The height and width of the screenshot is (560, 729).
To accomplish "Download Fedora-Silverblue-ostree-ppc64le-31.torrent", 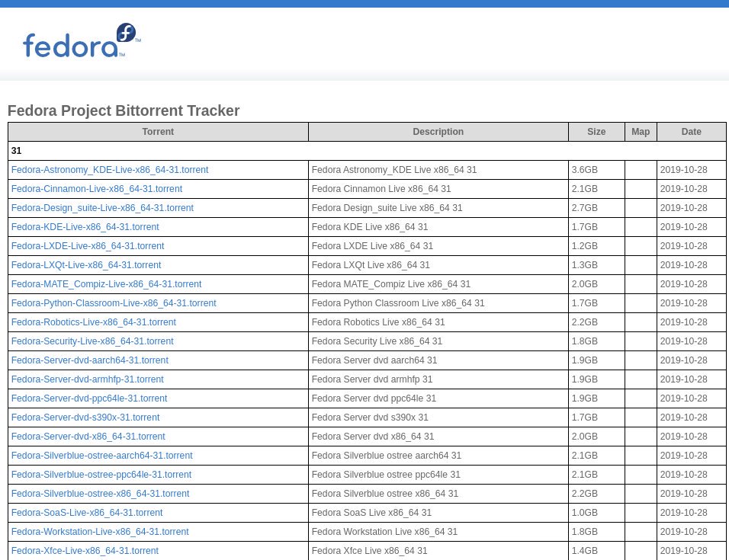I will click(x=101, y=475).
